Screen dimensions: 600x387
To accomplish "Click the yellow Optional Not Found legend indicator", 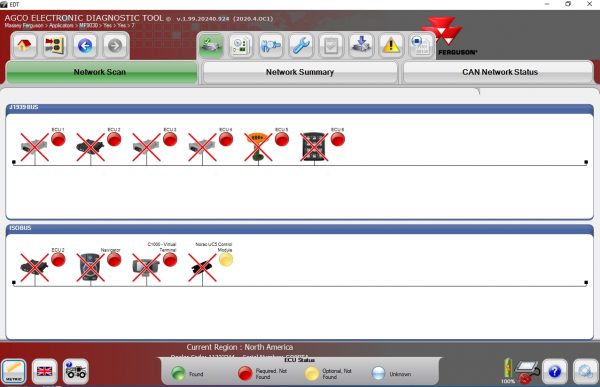I will 311,373.
